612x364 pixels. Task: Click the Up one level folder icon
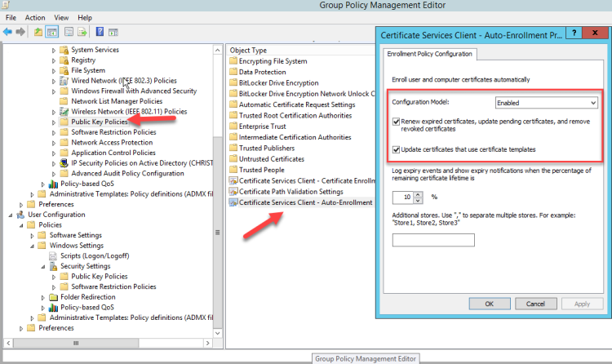pyautogui.click(x=38, y=32)
